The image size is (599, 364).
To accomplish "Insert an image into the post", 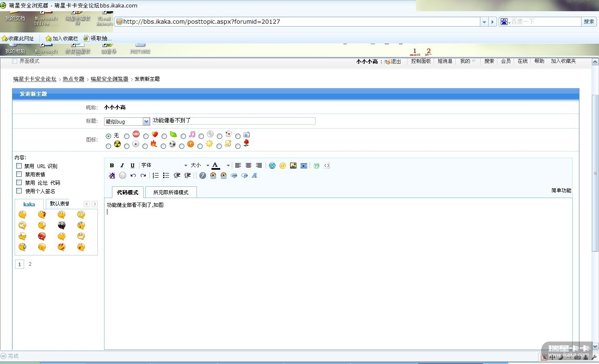I will [x=293, y=166].
